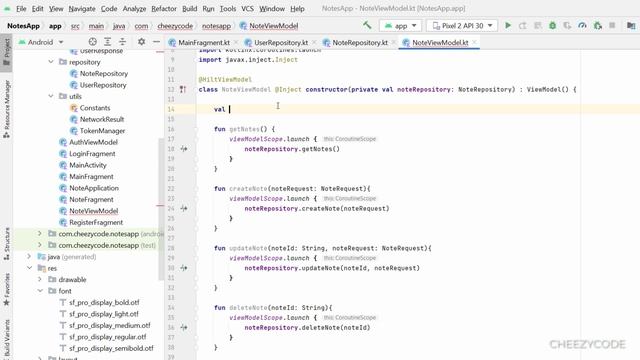Click the notesapp breadcrumb segment

pos(216,26)
